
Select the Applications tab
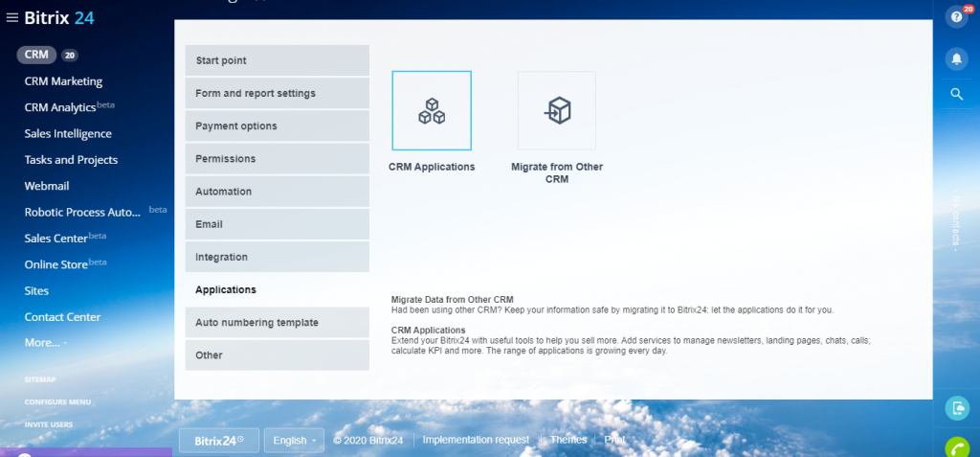point(277,290)
